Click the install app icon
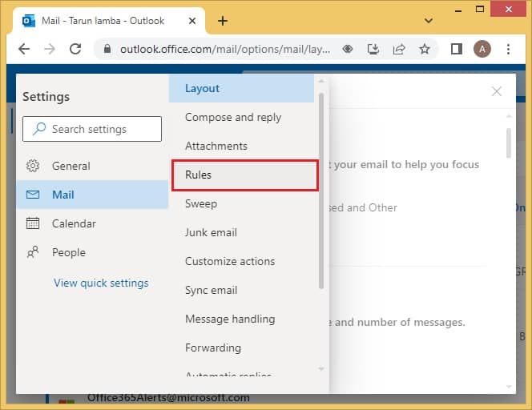This screenshot has width=532, height=410. click(373, 49)
